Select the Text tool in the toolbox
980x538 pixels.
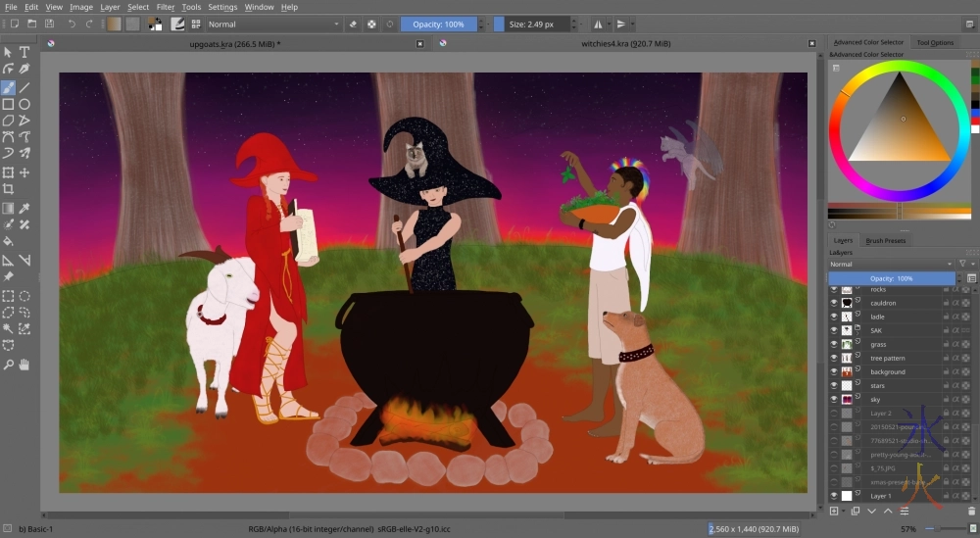(x=24, y=52)
